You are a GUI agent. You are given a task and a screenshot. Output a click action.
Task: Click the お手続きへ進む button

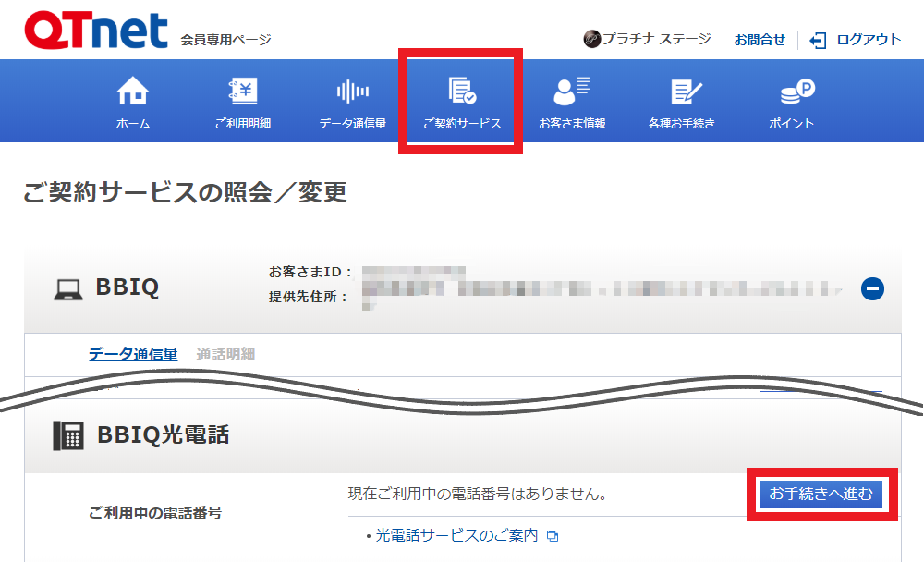[x=821, y=494]
